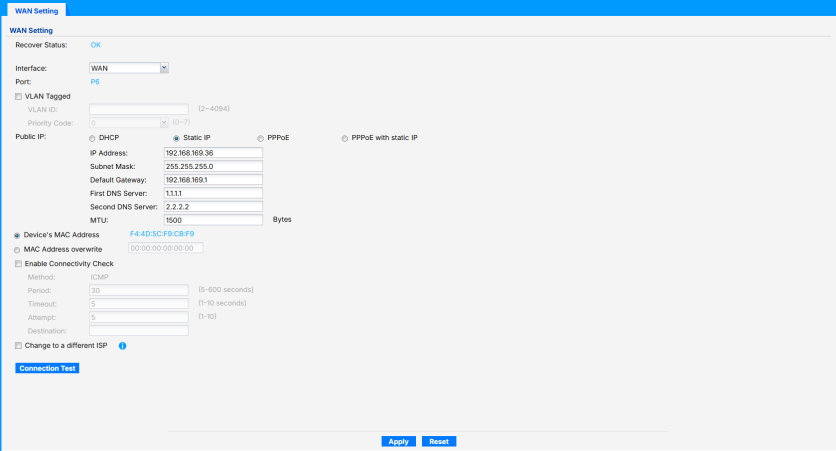This screenshot has height=451, width=836.
Task: Choose the Static IP radio button
Action: point(177,138)
